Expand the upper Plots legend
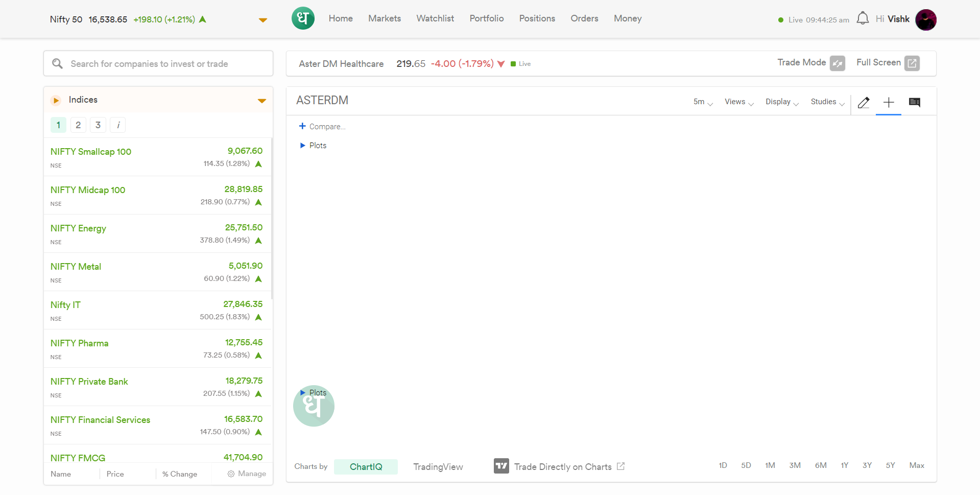 313,146
